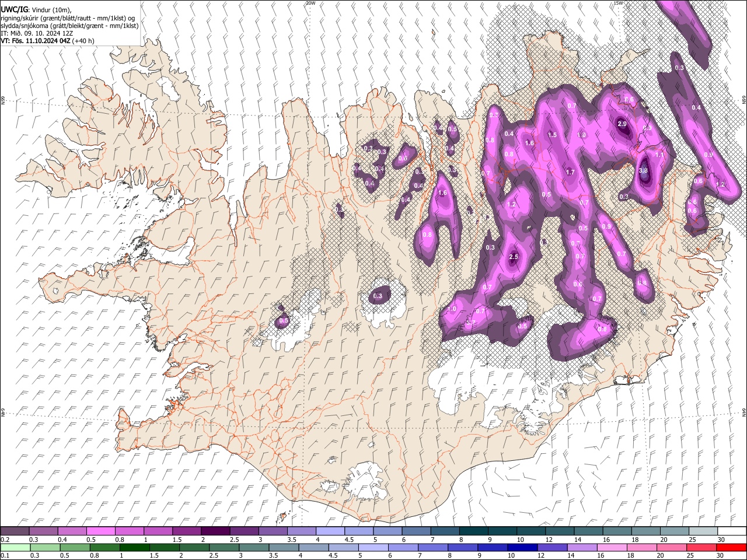747x560 pixels.
Task: Pick the 25–30 red rain legend swatch
Action: point(701,547)
